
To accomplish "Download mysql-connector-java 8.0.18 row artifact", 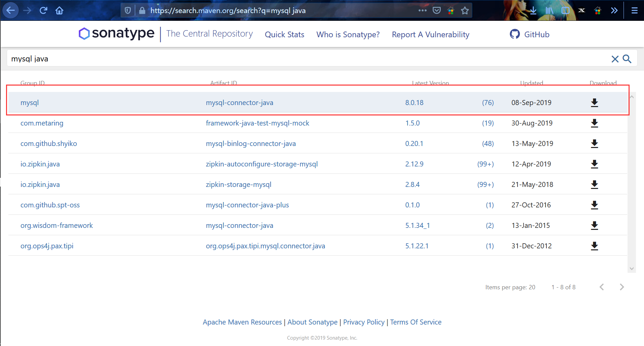I will coord(594,103).
